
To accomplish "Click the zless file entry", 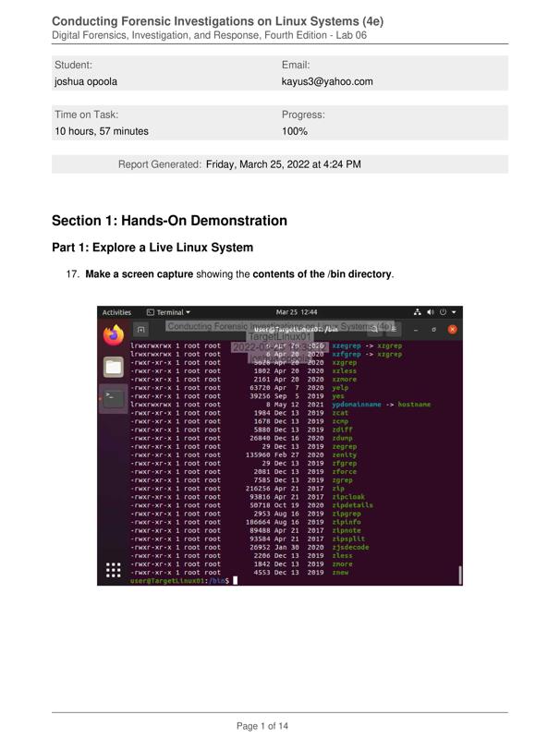I will tap(342, 556).
